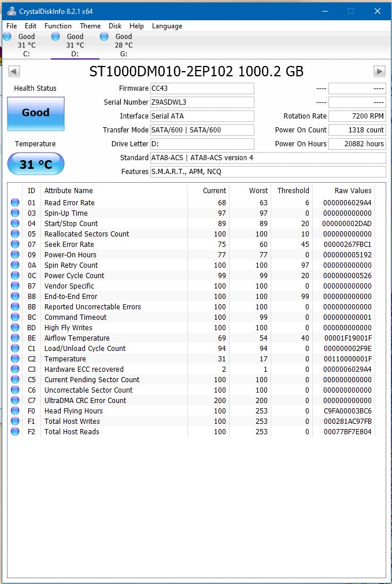Click status orb for Uncorrectable Sector Count

(15, 390)
